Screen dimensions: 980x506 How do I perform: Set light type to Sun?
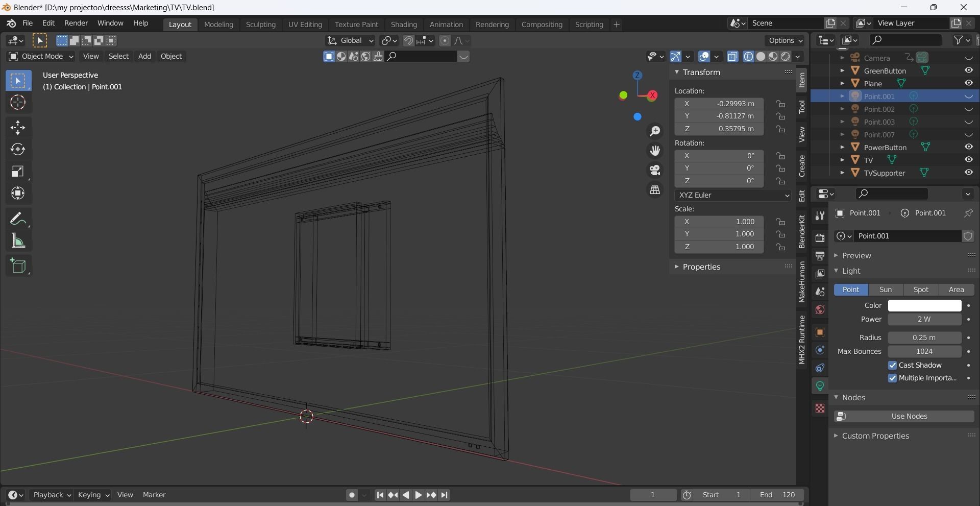(x=886, y=290)
